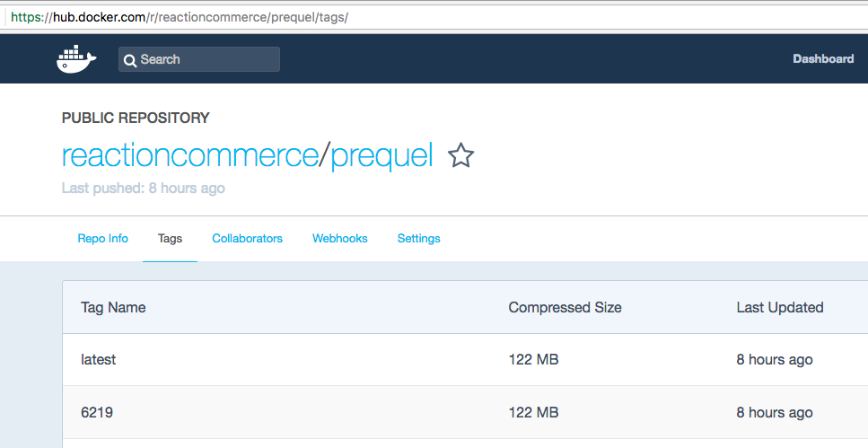Open the prequel repository name link
The image size is (868, 448).
point(382,156)
